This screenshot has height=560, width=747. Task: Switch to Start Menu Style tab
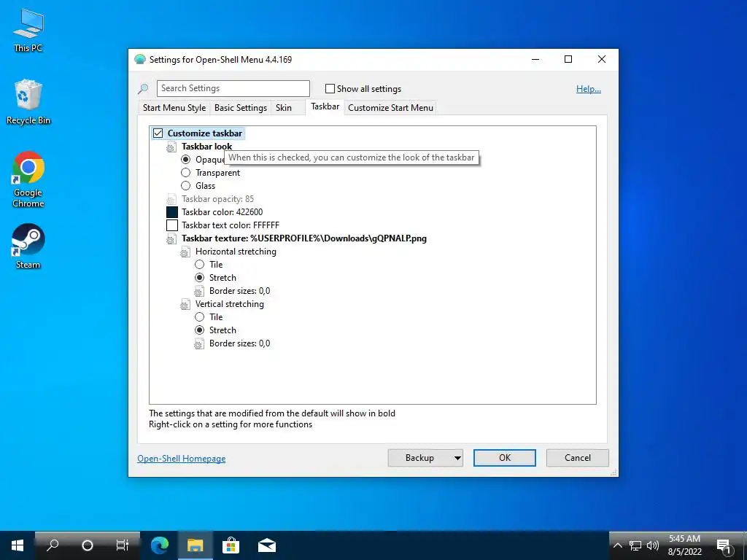click(174, 108)
